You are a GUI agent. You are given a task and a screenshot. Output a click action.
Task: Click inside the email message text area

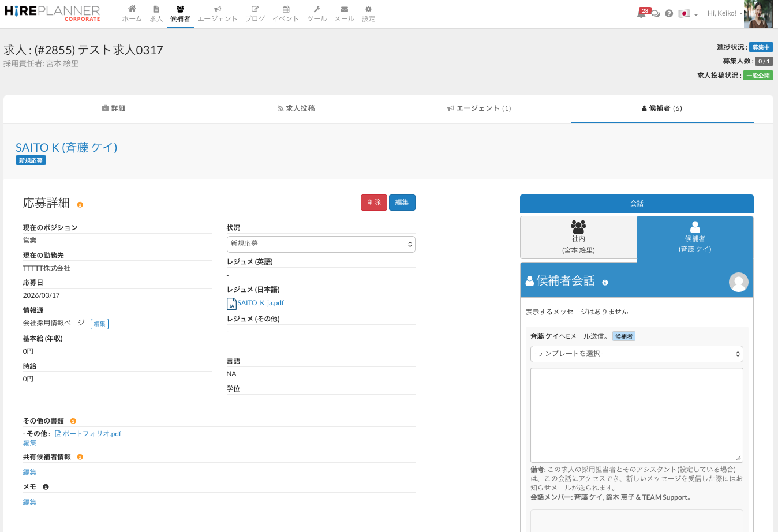click(x=637, y=415)
